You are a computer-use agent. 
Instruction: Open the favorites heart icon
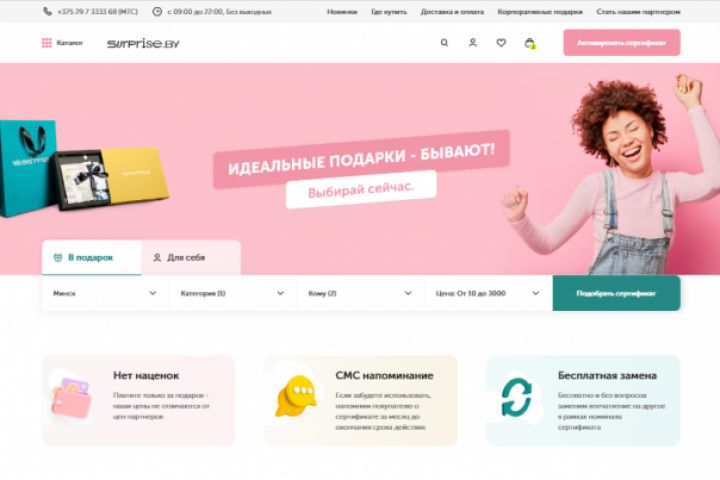coord(501,43)
